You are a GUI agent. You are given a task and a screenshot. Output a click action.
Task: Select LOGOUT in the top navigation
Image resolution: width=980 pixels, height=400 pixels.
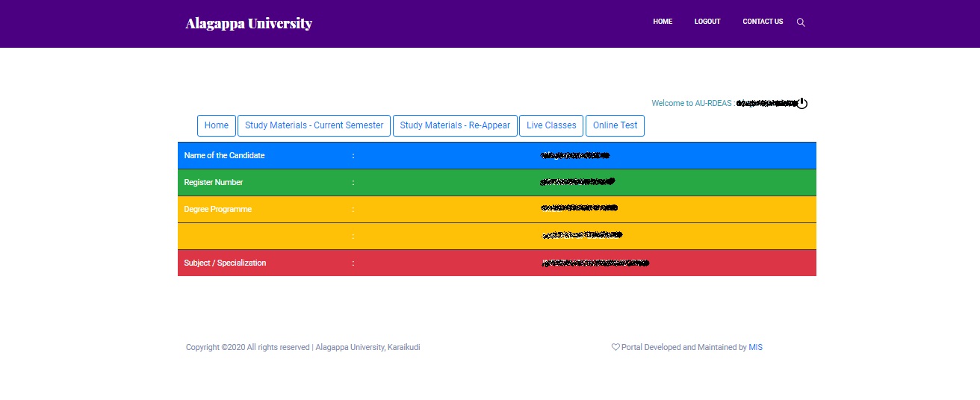pyautogui.click(x=707, y=22)
